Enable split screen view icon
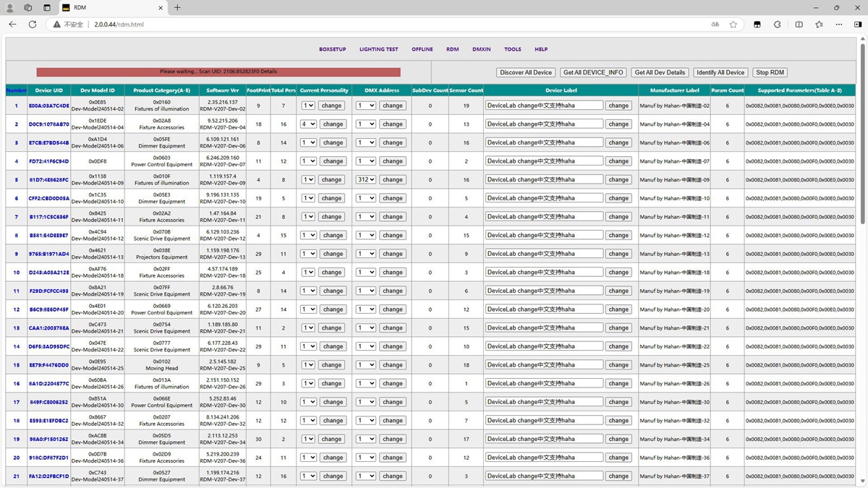This screenshot has height=488, width=868. [x=799, y=24]
